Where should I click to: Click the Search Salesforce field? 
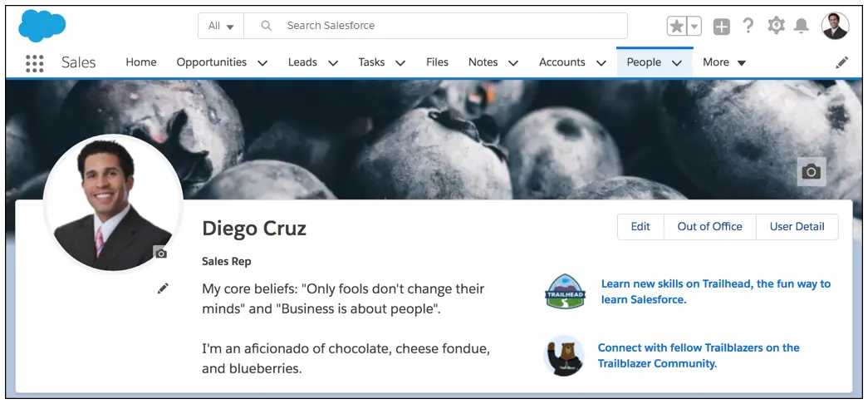(435, 26)
